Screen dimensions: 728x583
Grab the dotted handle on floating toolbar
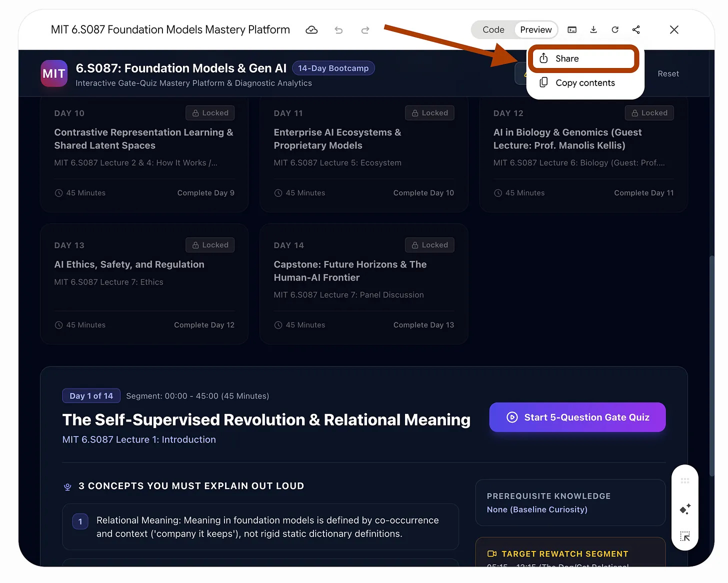click(x=685, y=481)
